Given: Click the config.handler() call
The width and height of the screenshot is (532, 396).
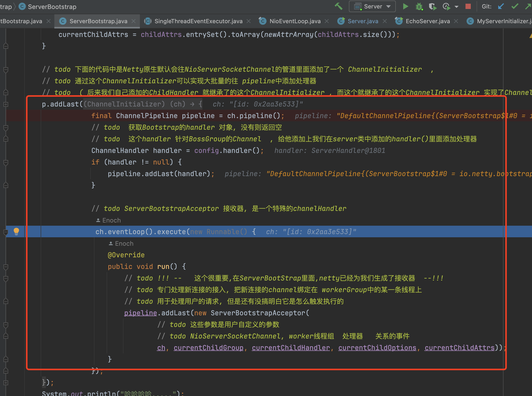Looking at the screenshot, I should 227,151.
